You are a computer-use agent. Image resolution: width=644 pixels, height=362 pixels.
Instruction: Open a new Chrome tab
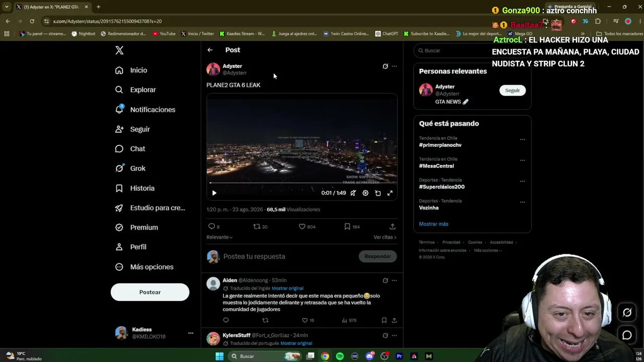tap(98, 7)
